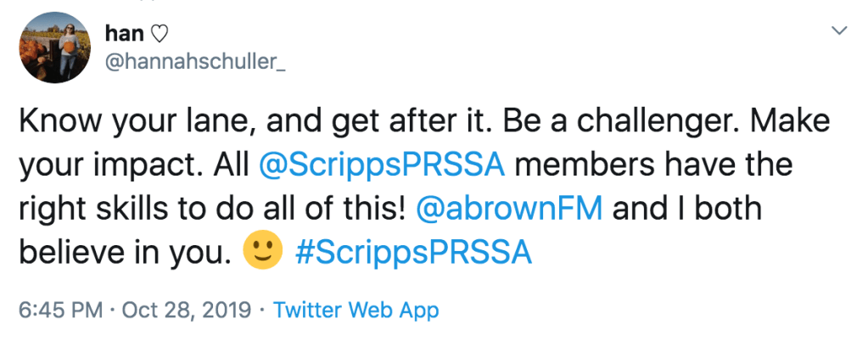The image size is (868, 341).
Task: Open the Twitter Web App source link
Action: [356, 310]
